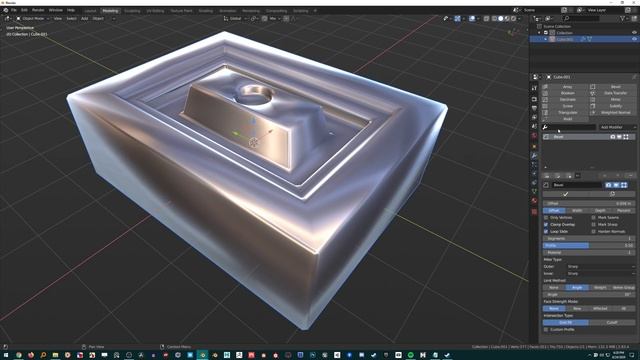The height and width of the screenshot is (360, 640).
Task: Open the Render menu
Action: pos(38,10)
